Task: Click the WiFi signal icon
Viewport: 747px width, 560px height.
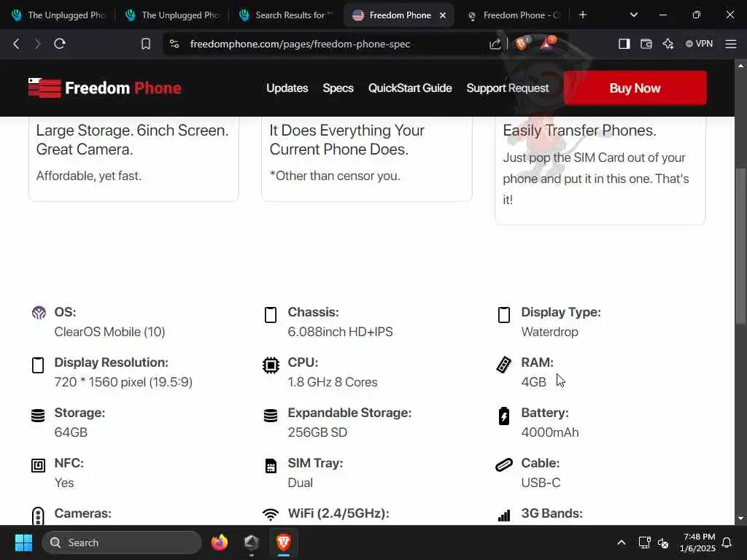Action: coord(271,514)
